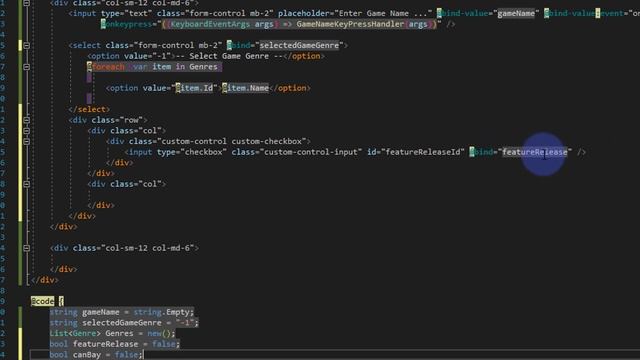Image resolution: width=640 pixels, height=360 pixels.
Task: Click the canBay variable name
Action: click(x=87, y=354)
